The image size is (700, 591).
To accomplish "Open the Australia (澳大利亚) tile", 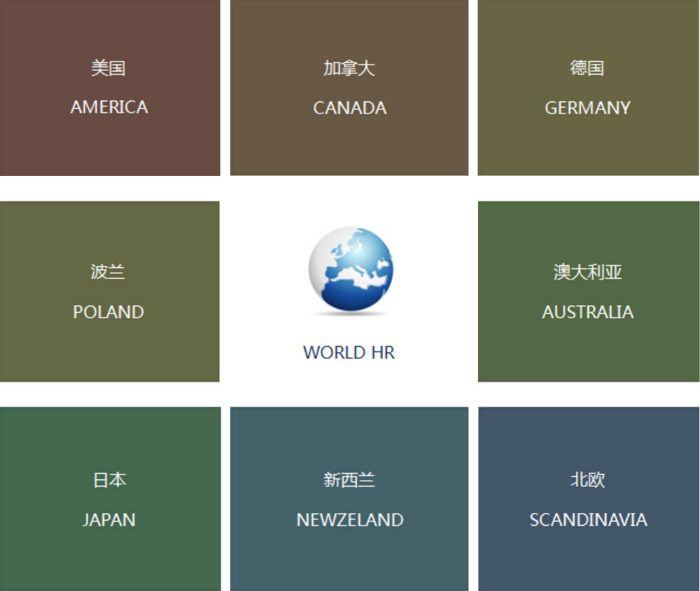I will (589, 292).
